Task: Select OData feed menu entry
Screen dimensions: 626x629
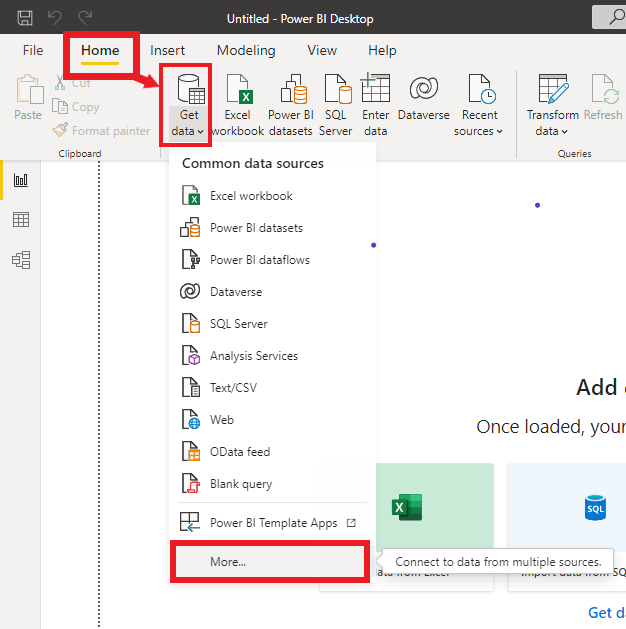Action: pos(273,452)
